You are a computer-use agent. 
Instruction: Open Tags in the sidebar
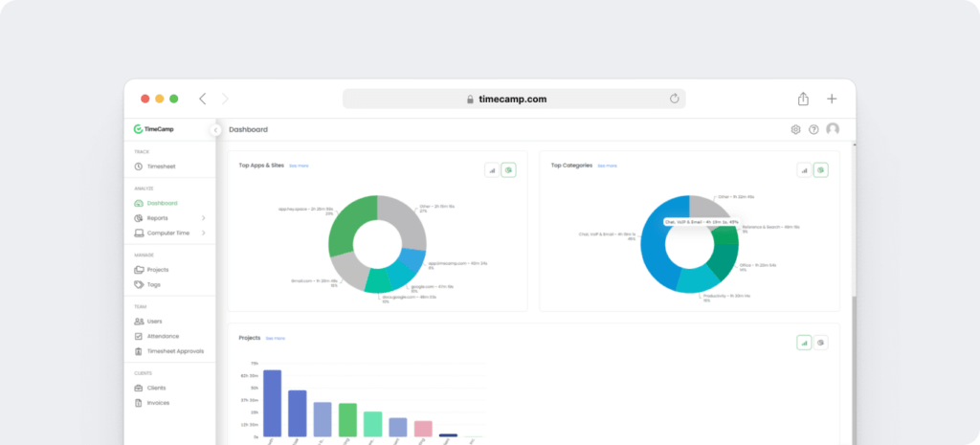pos(147,284)
